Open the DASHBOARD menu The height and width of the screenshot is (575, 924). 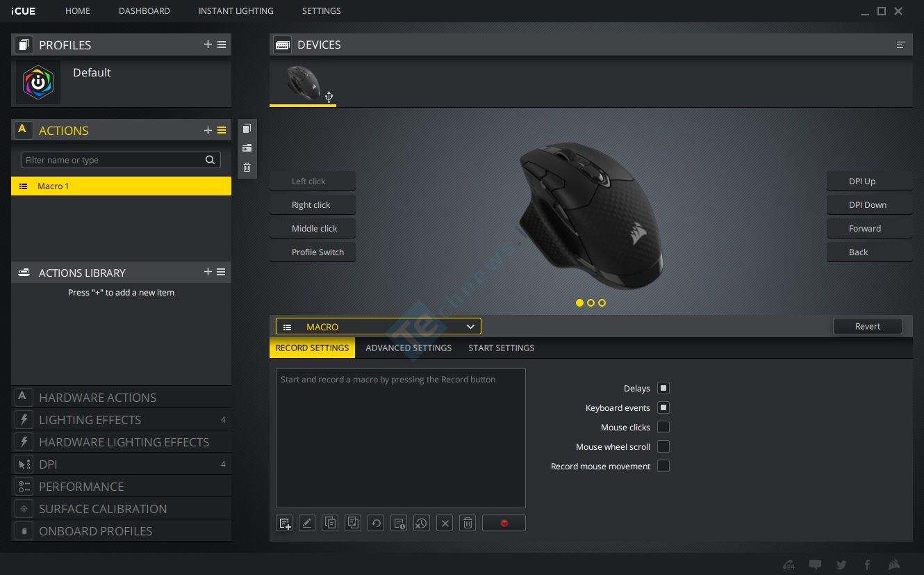click(145, 11)
